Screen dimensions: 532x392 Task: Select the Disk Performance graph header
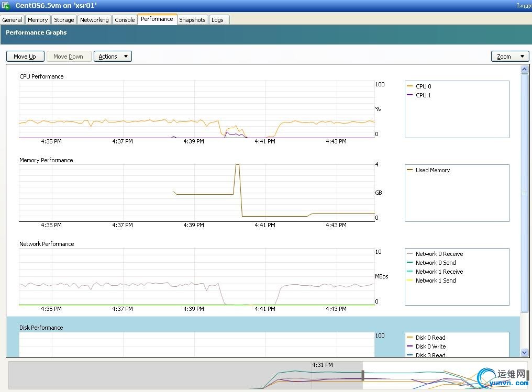point(41,328)
